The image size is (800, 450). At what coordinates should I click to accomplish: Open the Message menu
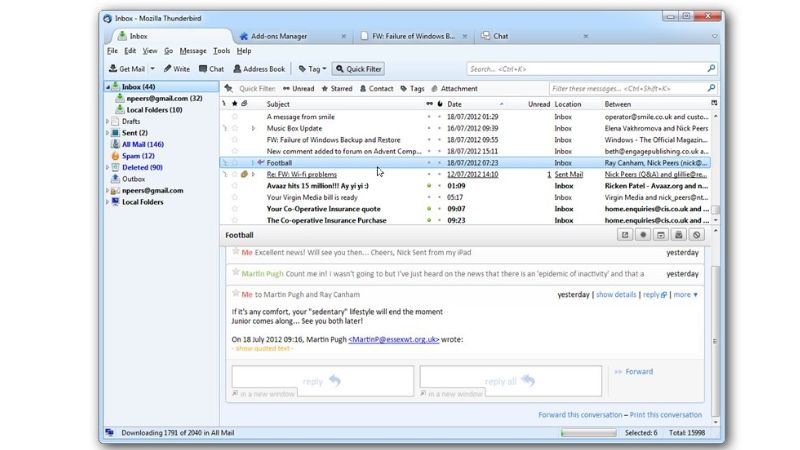(193, 51)
